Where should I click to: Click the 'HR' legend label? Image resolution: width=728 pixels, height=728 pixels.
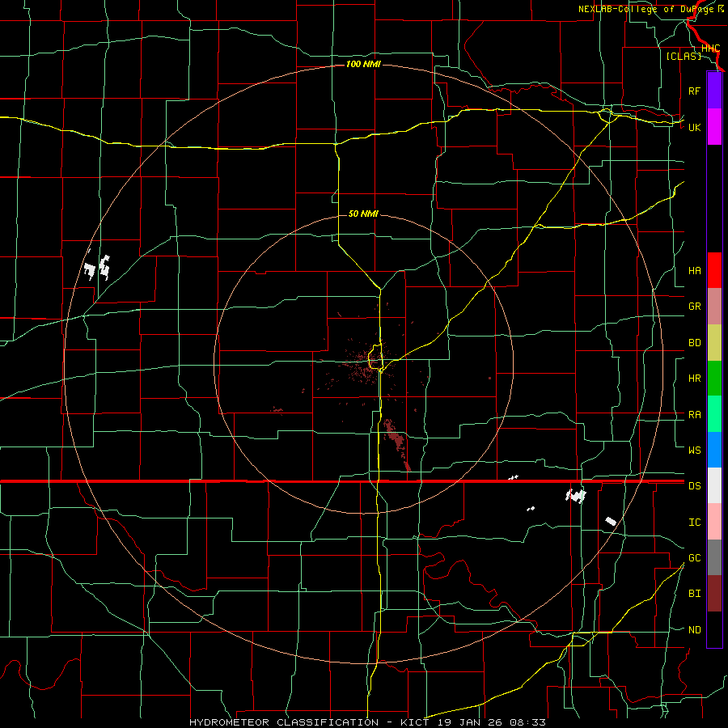tap(694, 379)
